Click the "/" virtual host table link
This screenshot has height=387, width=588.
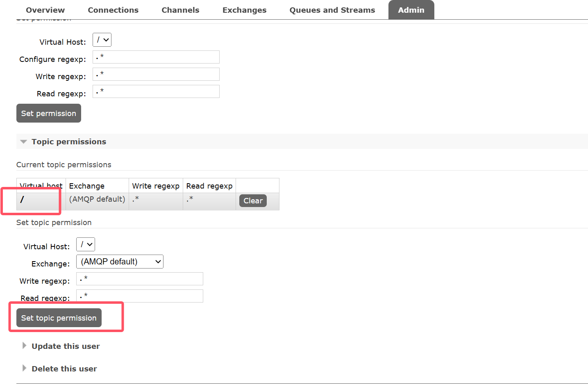point(22,200)
